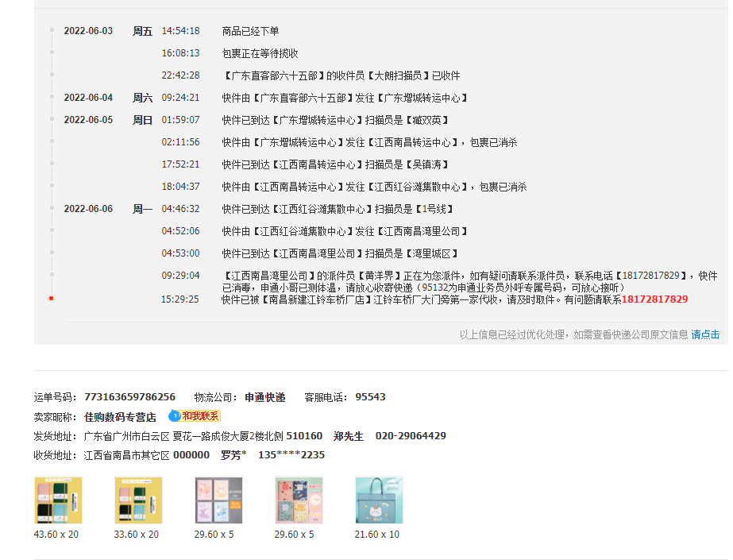This screenshot has width=733, height=560.
Task: Click the 和我联系 contact seller button
Action: 200,416
